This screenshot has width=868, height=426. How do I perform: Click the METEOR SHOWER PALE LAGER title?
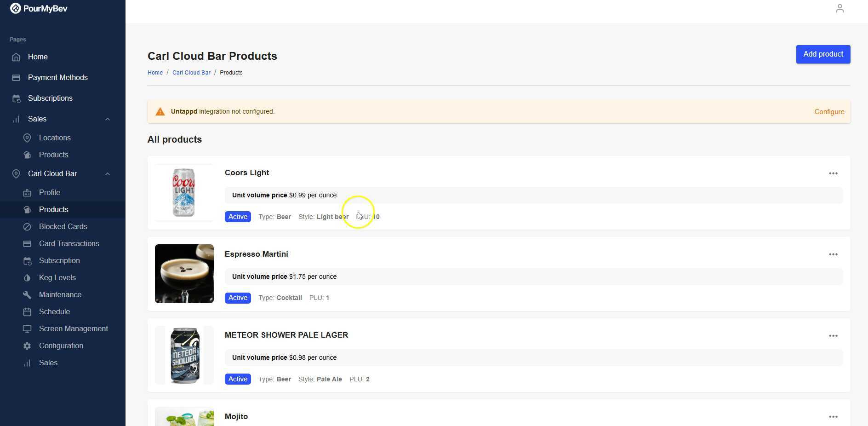coord(286,335)
